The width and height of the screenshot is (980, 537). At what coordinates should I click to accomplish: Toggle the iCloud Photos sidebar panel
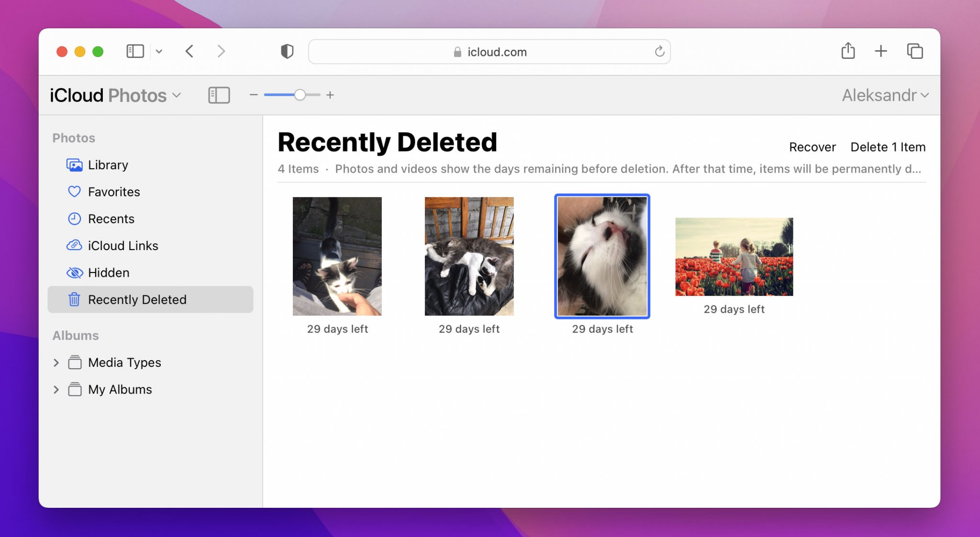(x=219, y=95)
